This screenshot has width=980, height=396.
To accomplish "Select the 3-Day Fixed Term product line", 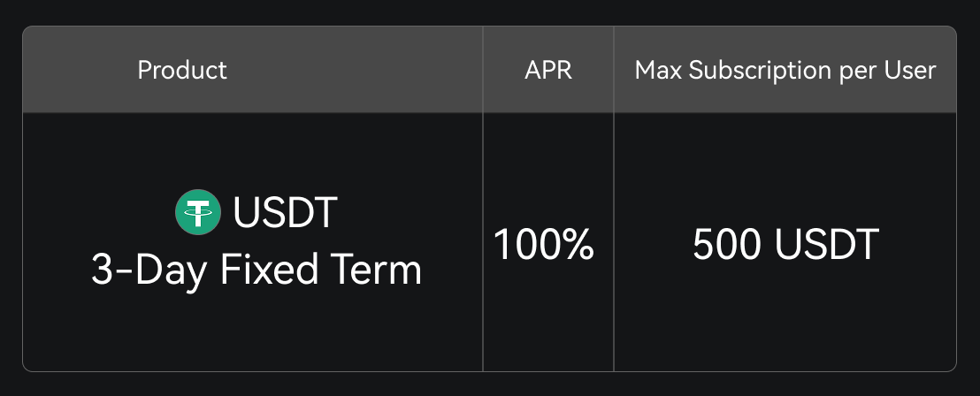I will coord(256,270).
